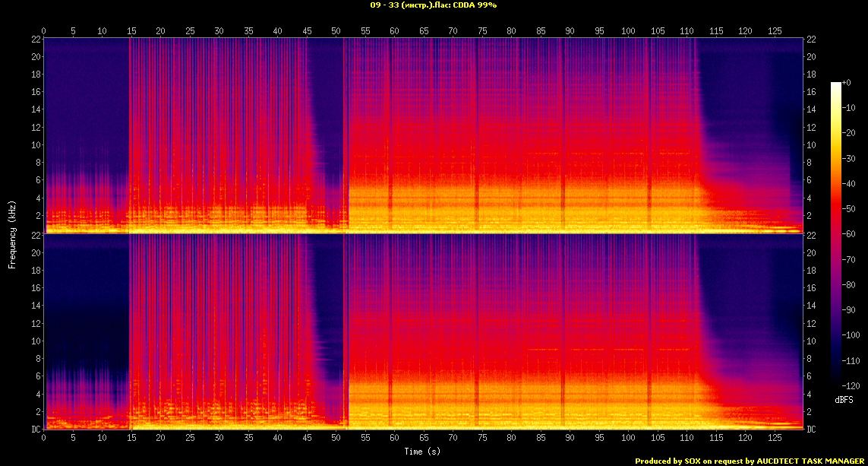
Task: Click the 50 second tick on the top time axis
Action: 336,31
